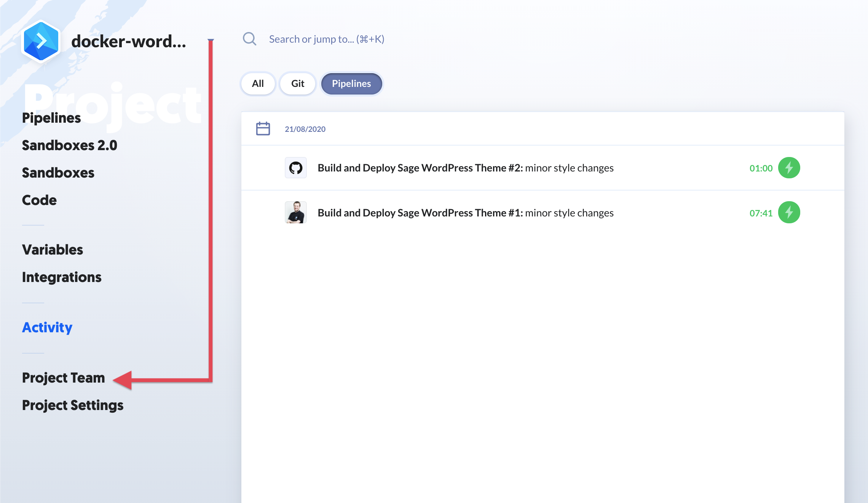The height and width of the screenshot is (503, 868).
Task: Click the user photo avatar on execution #1
Action: click(x=296, y=212)
